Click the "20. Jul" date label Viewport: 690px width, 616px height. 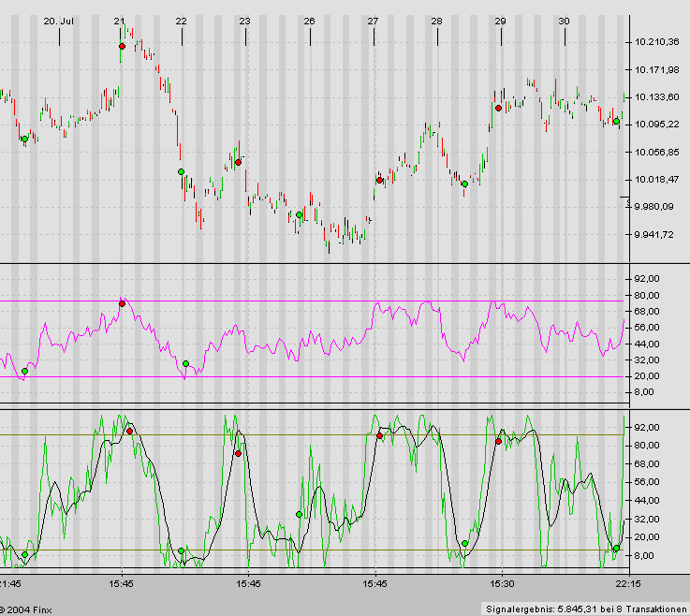59,21
